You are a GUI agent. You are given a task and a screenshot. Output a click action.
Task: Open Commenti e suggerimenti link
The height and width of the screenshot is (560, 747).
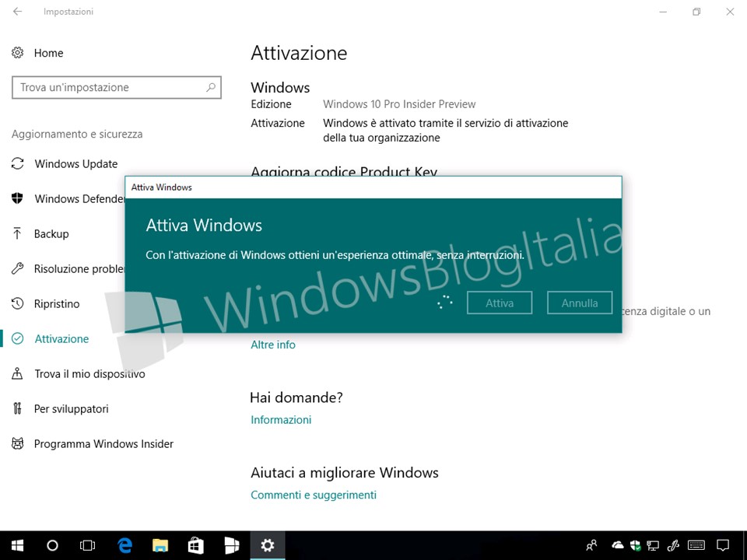click(314, 495)
